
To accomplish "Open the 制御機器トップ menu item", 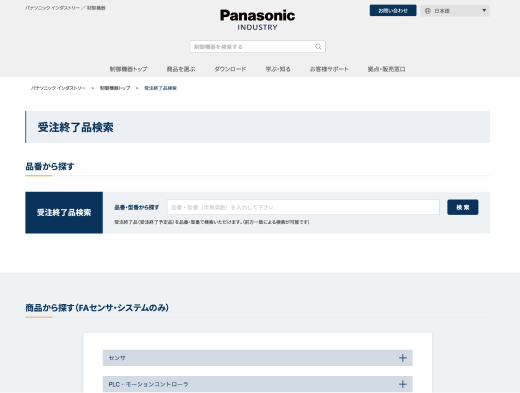I will [128, 69].
